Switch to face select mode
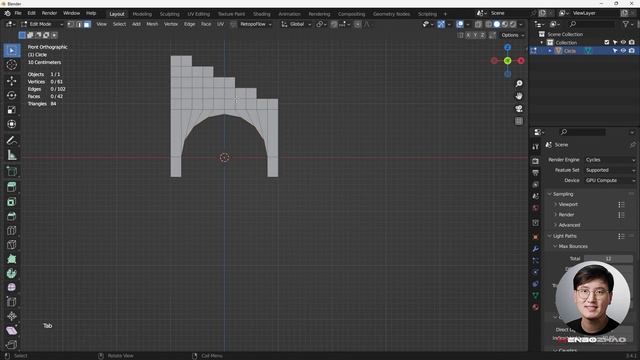 87,24
